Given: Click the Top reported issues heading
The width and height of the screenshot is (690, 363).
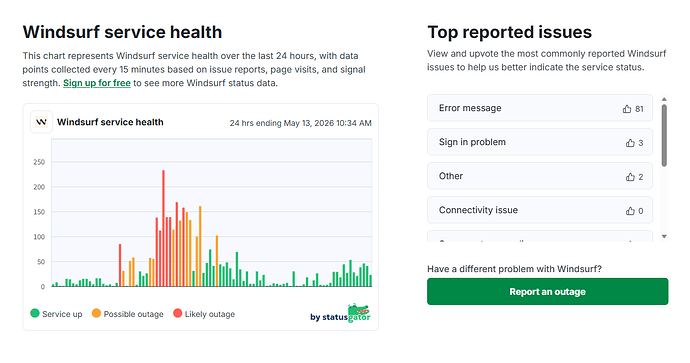Looking at the screenshot, I should click(x=510, y=32).
